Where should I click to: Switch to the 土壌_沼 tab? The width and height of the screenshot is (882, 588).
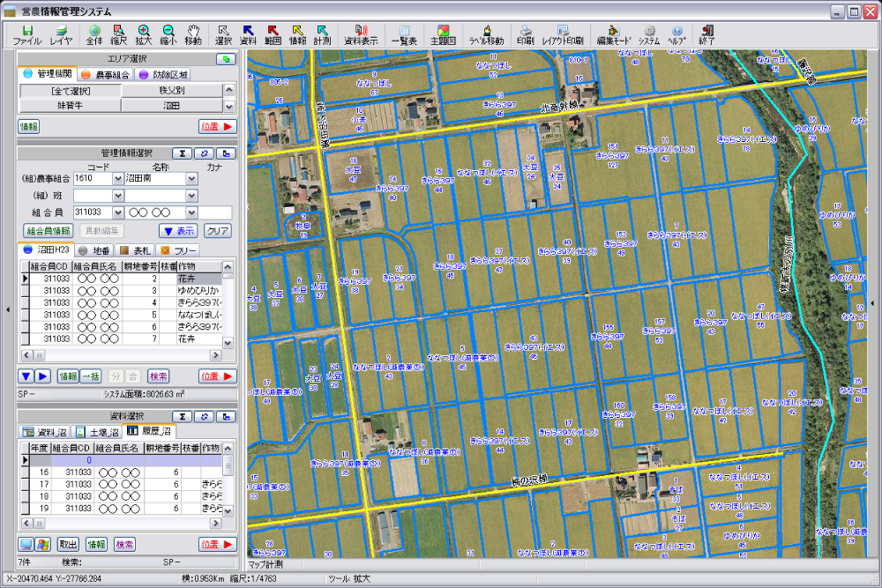click(97, 432)
